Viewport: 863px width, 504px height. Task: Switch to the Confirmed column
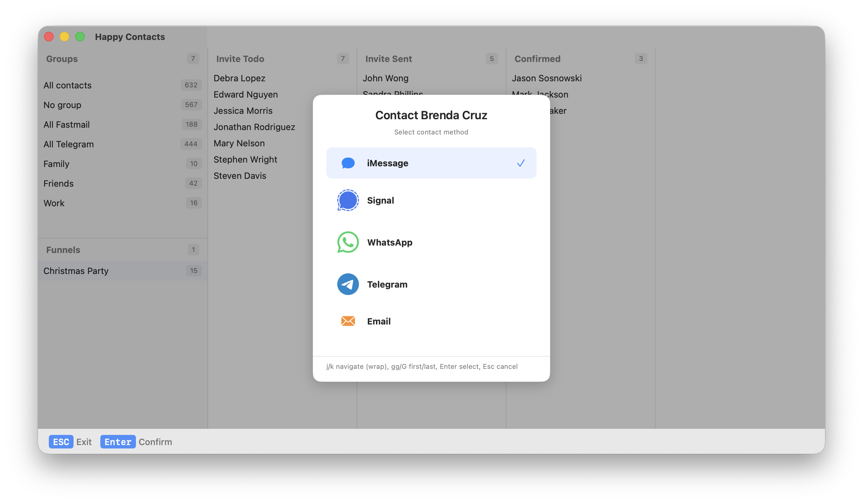(x=537, y=59)
